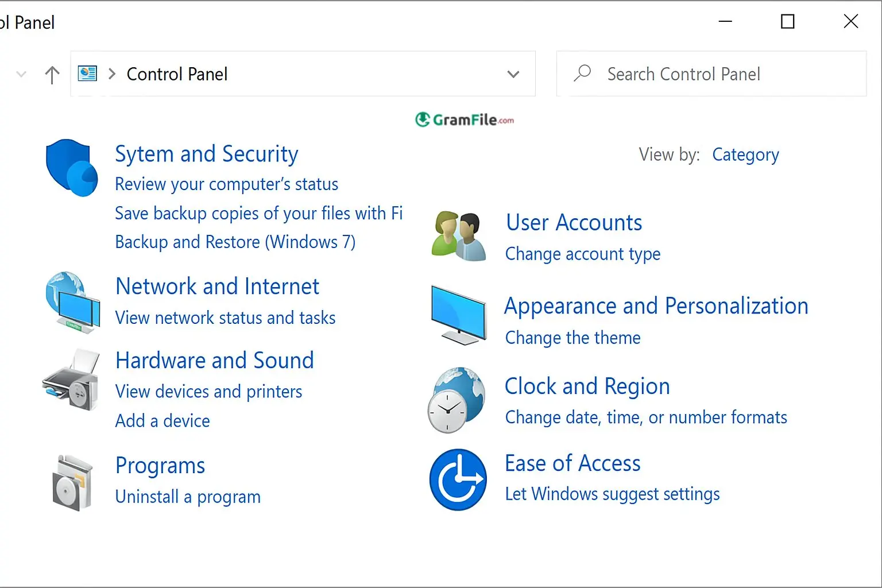
Task: Open Change account type link
Action: point(582,254)
